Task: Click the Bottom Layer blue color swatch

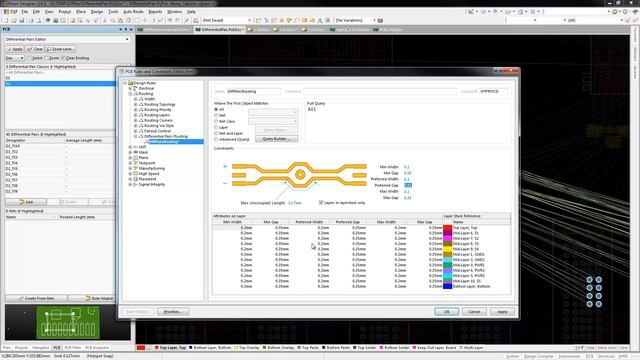Action: 447,286
